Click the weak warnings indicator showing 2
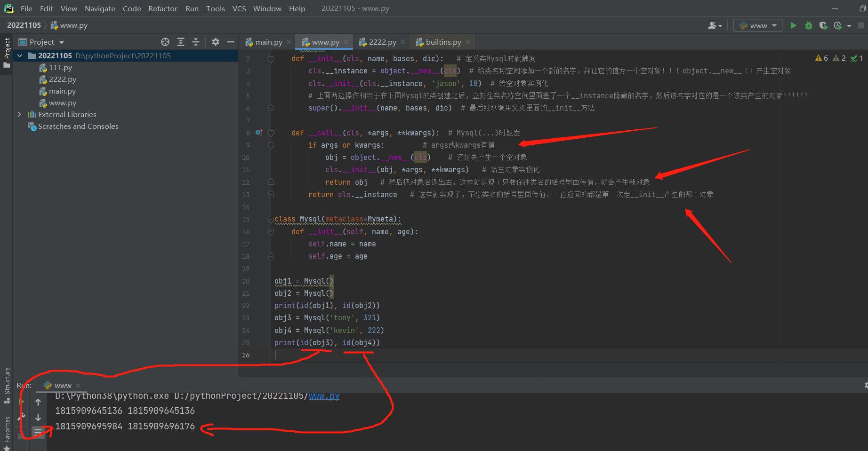868x451 pixels. [x=839, y=58]
